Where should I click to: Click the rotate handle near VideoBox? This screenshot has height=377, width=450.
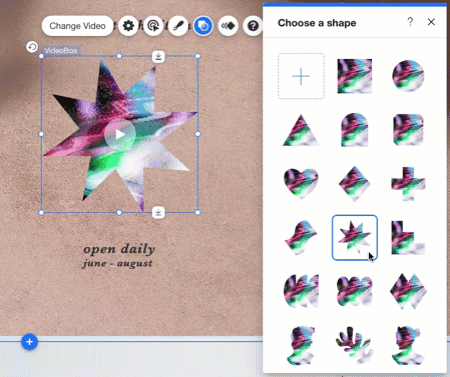[32, 47]
